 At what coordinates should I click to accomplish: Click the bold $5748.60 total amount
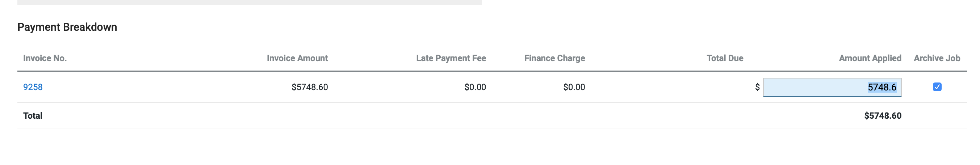tap(882, 115)
